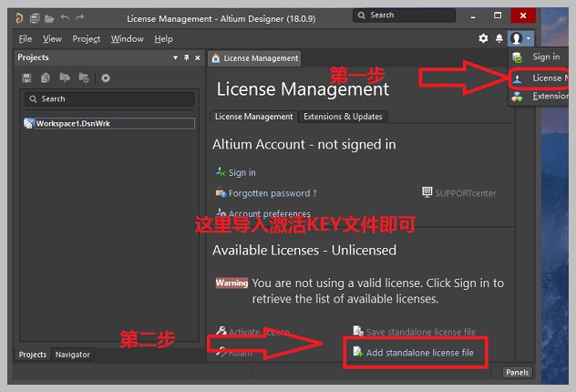Switch to Extensions & Updates tab
576x392 pixels.
[x=343, y=117]
